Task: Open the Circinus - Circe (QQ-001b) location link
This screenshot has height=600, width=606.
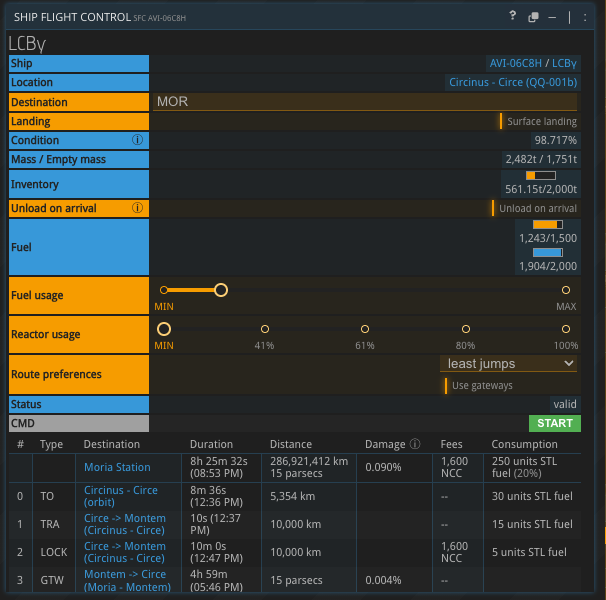Action: coord(512,83)
